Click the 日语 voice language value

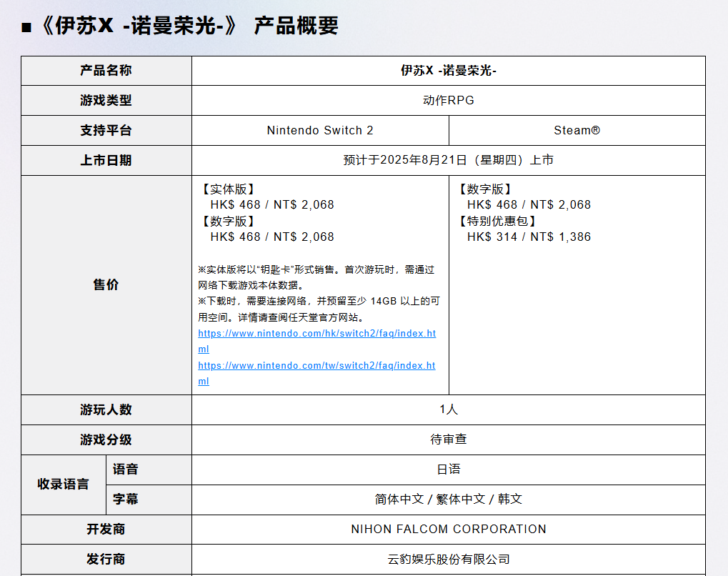coord(449,470)
